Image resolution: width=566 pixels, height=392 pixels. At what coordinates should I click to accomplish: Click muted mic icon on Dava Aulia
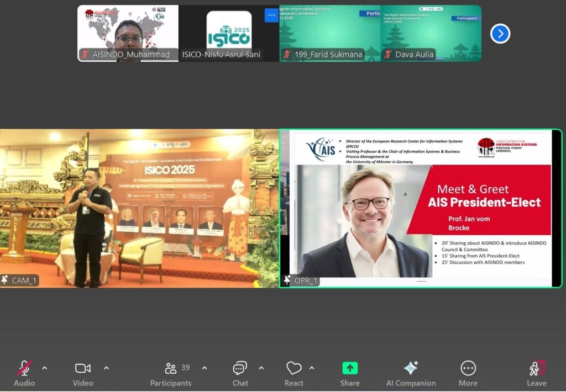pos(388,55)
